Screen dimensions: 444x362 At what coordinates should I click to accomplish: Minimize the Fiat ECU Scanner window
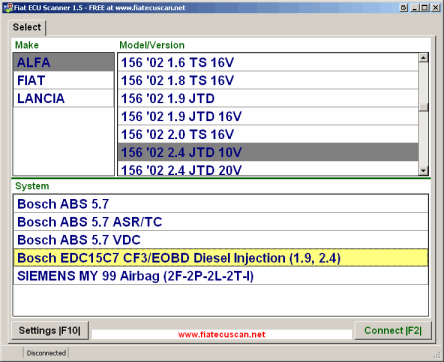[x=415, y=7]
